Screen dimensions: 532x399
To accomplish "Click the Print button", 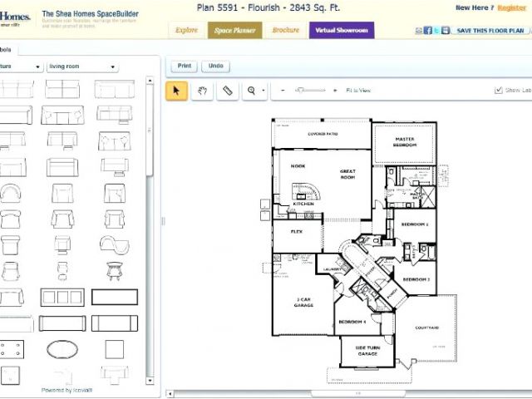I will (185, 66).
